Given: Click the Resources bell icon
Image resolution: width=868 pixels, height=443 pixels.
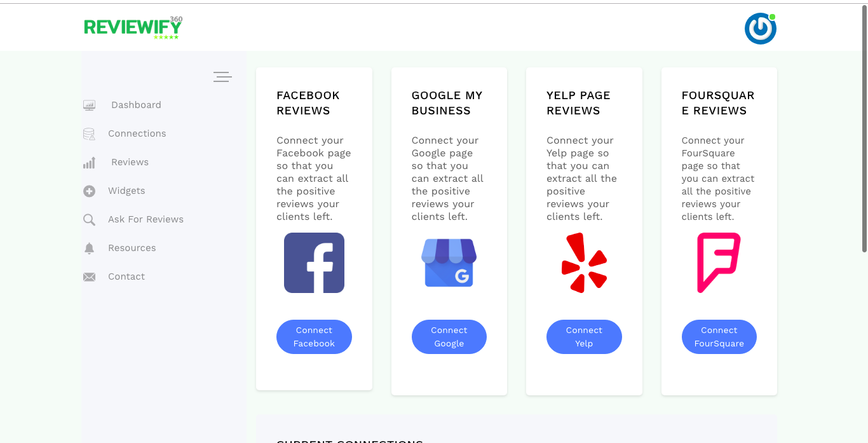Looking at the screenshot, I should click(x=89, y=249).
